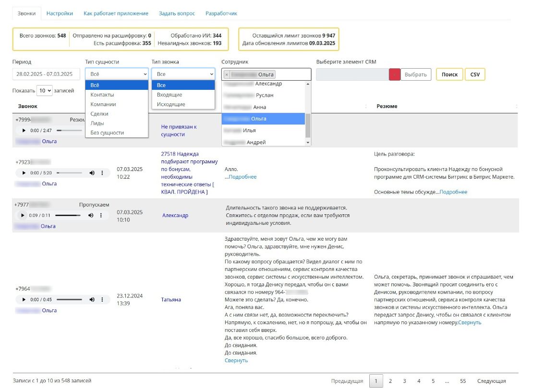Open the Александр contact link
The width and height of the screenshot is (533, 392).
[x=175, y=216]
